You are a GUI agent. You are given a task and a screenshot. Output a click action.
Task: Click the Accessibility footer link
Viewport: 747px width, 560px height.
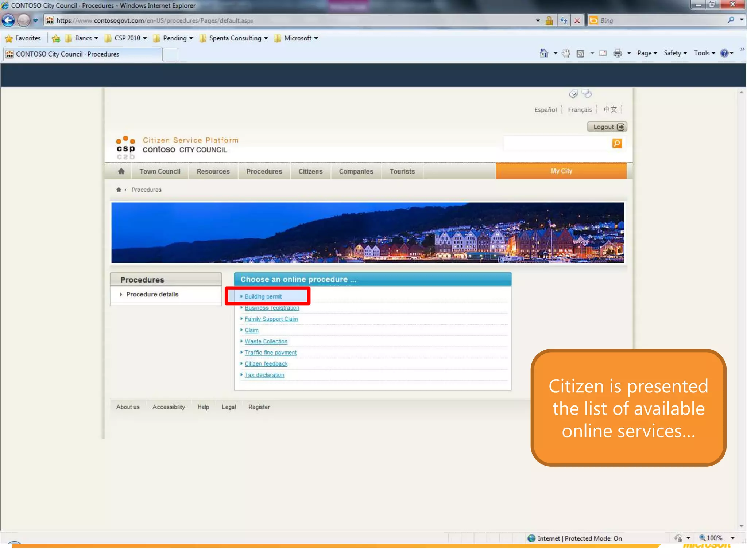click(169, 407)
